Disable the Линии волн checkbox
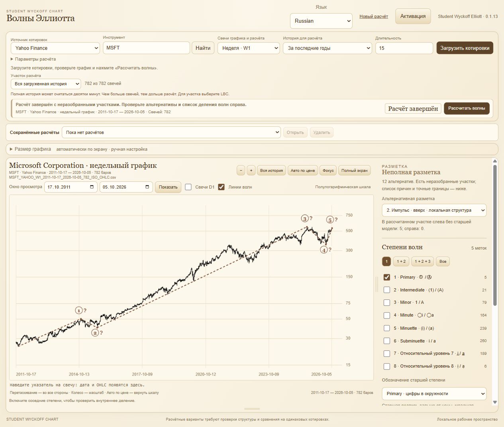Image resolution: width=504 pixels, height=427 pixels. (222, 187)
